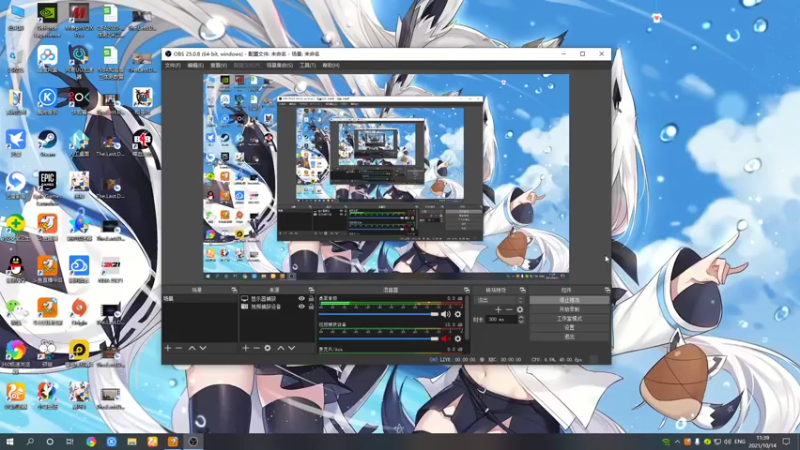800x450 pixels.
Task: Open MorphVOX Pro desktop shortcut
Action: click(x=79, y=20)
